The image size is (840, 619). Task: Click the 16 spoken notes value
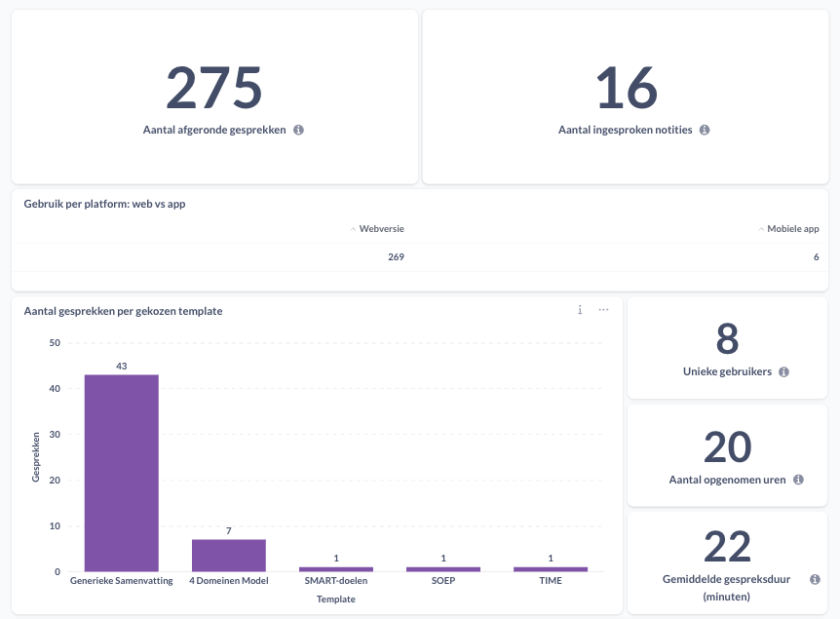tap(627, 88)
